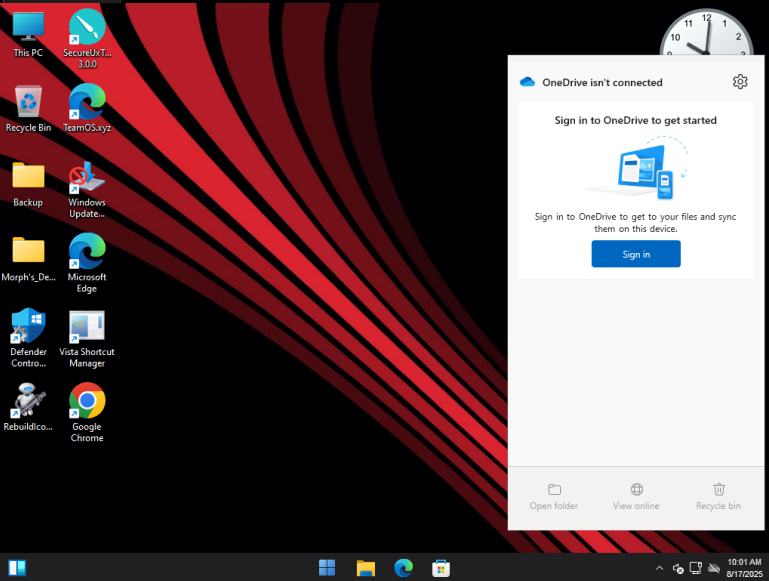Select the Google Chrome desktop shortcut

click(87, 413)
